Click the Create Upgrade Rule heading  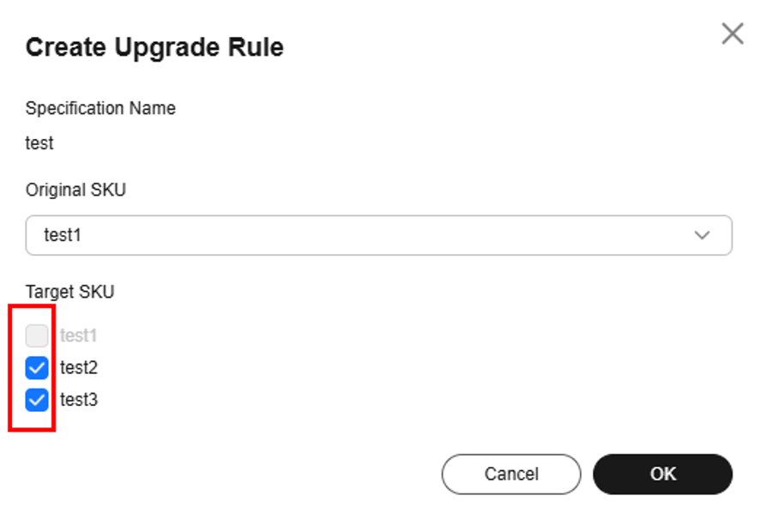click(x=154, y=47)
